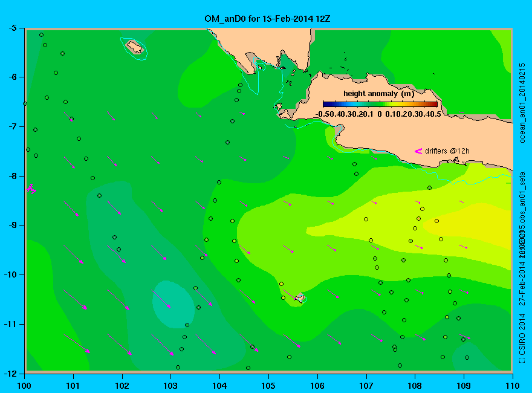Click the plot title "OM_anD0 for 15-Feb-2014 12Z"

tap(267, 19)
